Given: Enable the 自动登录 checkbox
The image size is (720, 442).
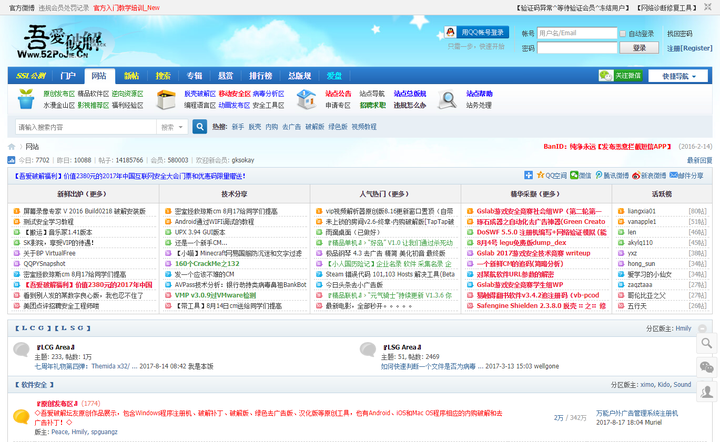Looking at the screenshot, I should (623, 34).
